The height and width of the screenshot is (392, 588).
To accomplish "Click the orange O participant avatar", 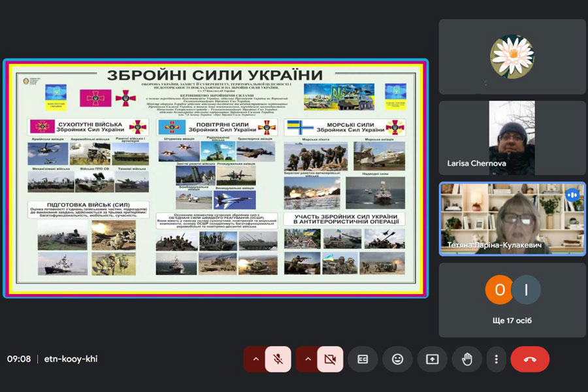I will (x=500, y=289).
